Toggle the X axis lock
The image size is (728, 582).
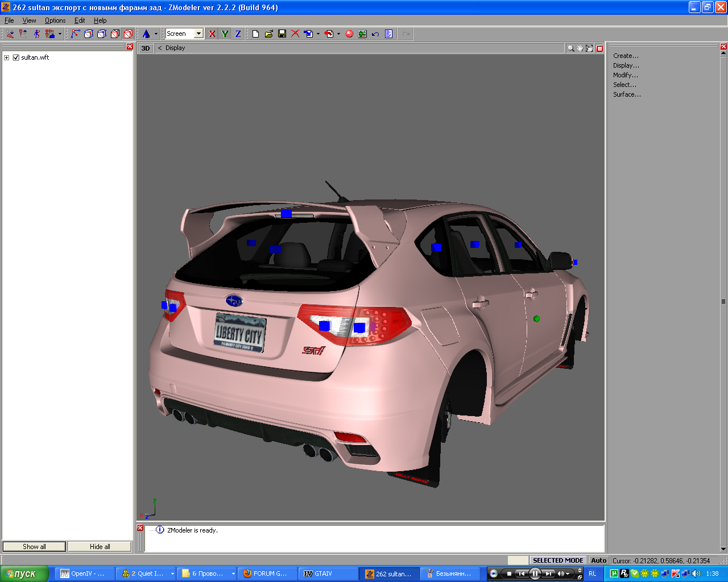pyautogui.click(x=212, y=34)
